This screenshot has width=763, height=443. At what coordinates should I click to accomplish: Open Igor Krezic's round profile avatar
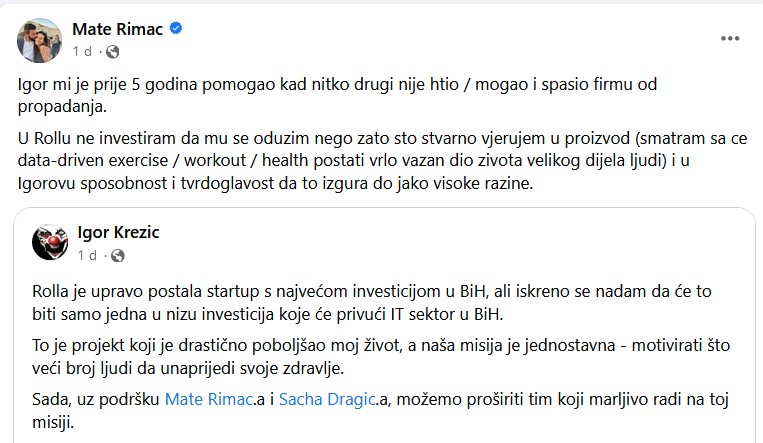click(x=50, y=243)
